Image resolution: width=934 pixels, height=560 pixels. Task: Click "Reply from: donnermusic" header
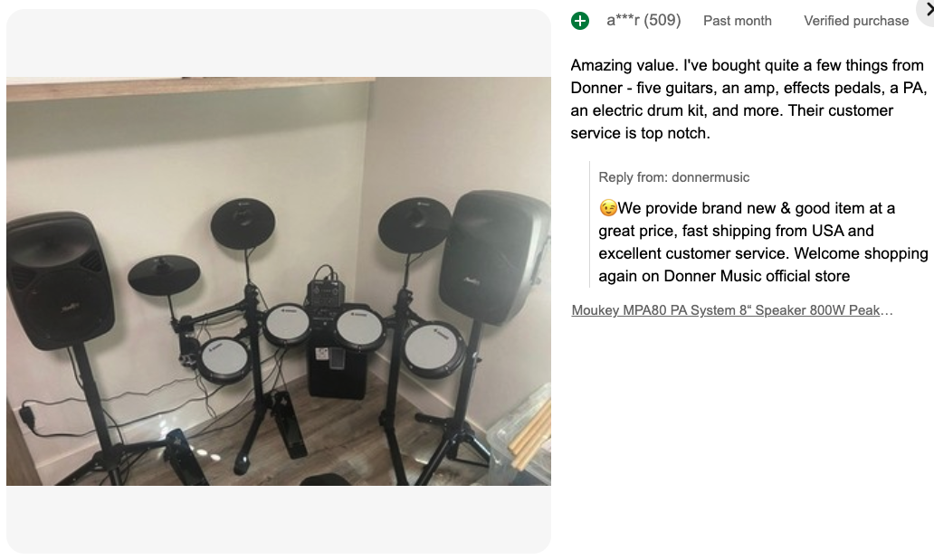(x=674, y=177)
